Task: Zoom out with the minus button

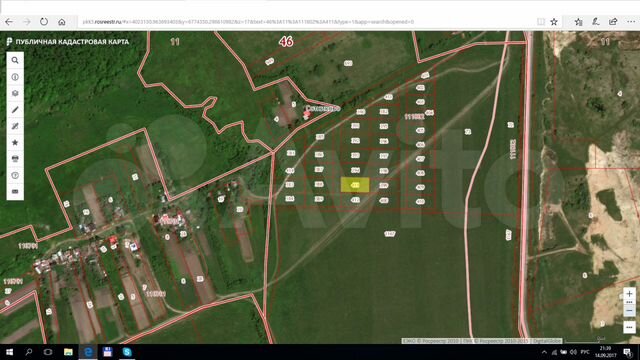Action: tap(629, 311)
